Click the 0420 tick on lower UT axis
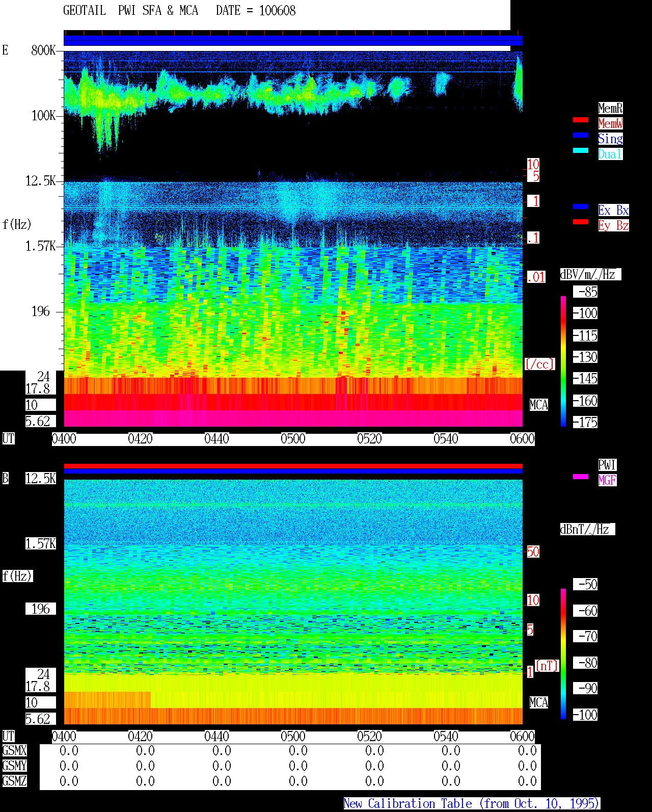This screenshot has height=812, width=652. [x=140, y=737]
